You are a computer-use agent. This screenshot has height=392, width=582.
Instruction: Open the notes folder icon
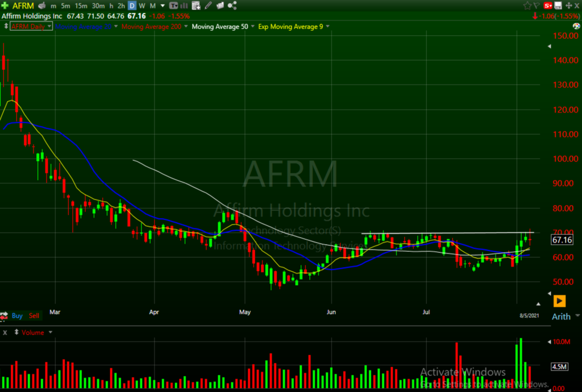[220, 6]
